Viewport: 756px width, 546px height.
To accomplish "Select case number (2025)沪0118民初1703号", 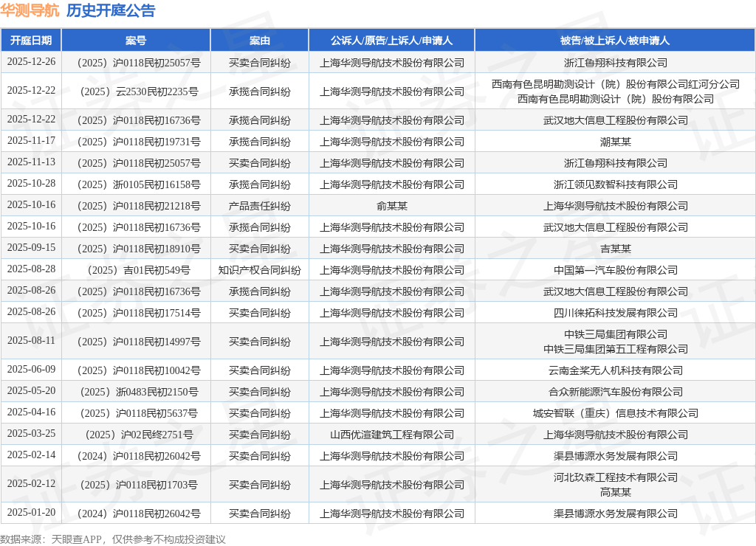I will pos(139,485).
